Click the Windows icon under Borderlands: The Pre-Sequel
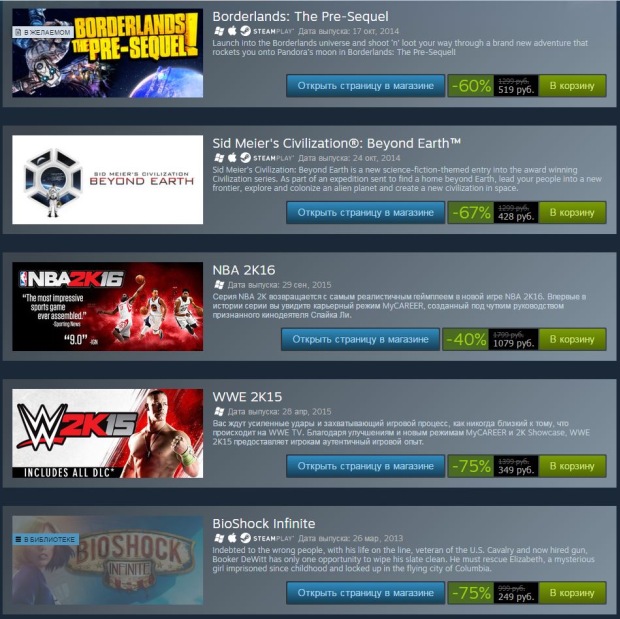 coord(219,31)
